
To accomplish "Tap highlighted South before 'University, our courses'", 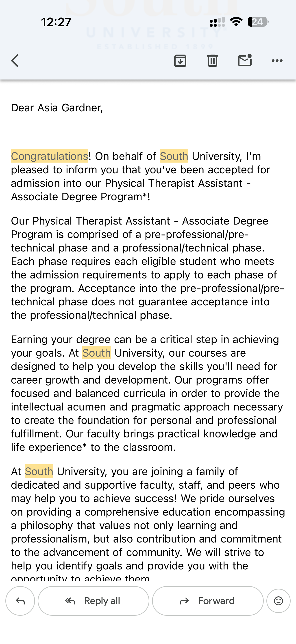I will click(97, 353).
